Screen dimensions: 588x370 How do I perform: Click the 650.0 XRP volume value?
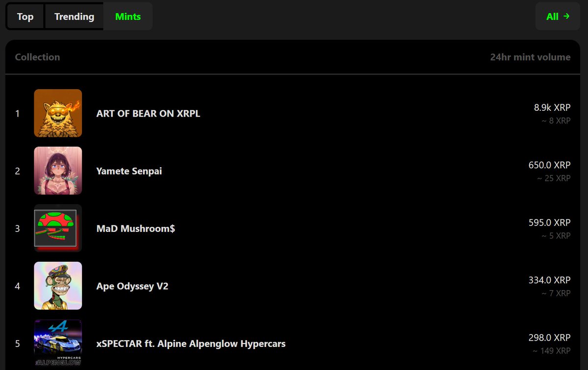click(549, 165)
